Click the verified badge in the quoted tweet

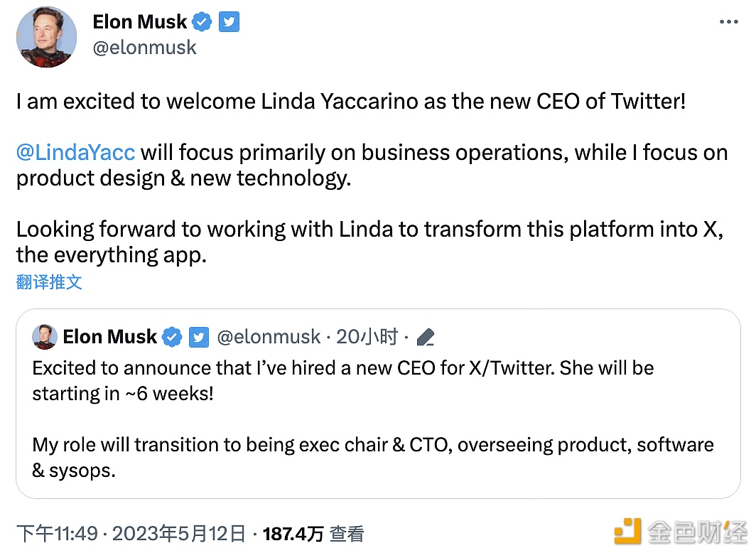click(x=172, y=337)
